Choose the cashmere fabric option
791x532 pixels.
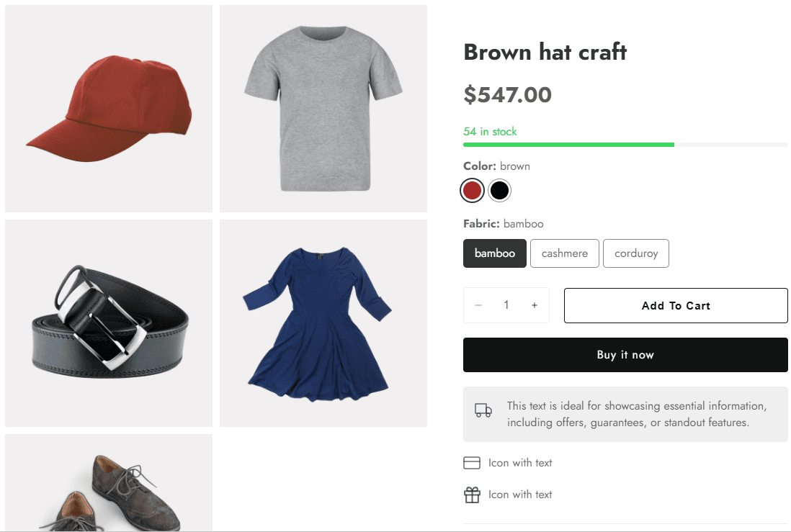click(x=565, y=253)
